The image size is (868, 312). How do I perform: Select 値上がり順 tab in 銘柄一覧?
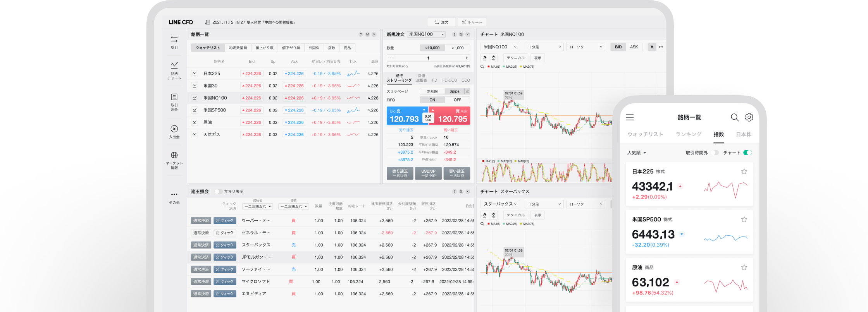[264, 48]
